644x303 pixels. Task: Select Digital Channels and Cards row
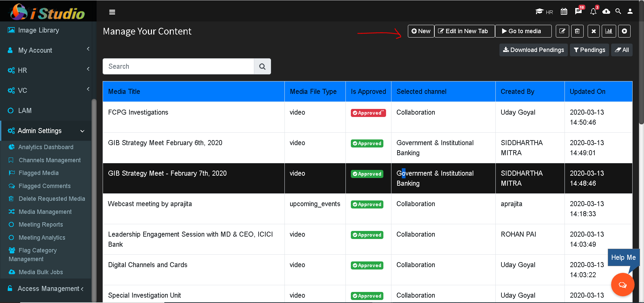368,270
